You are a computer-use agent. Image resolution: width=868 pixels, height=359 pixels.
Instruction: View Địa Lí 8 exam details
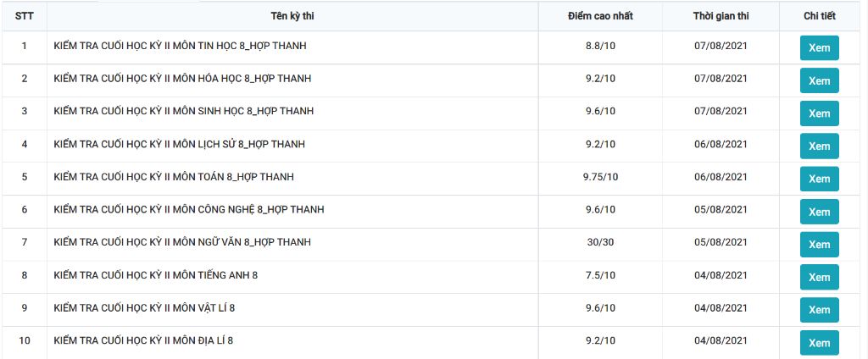[x=819, y=343]
